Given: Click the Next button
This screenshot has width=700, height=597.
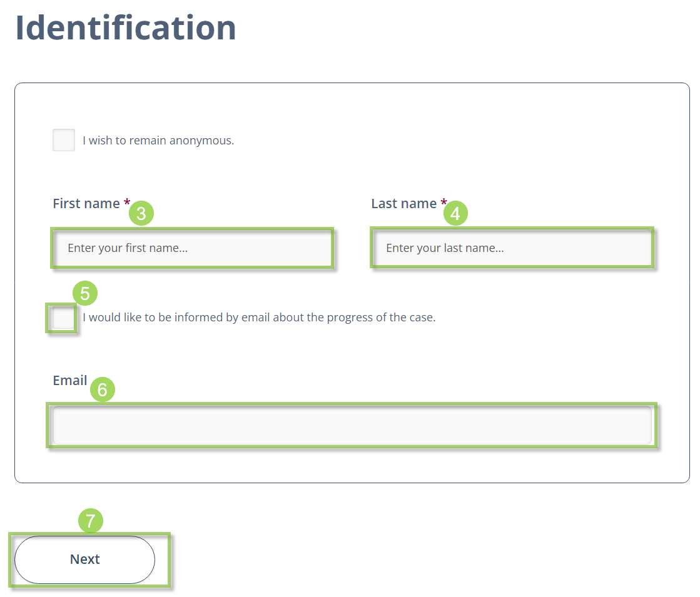Looking at the screenshot, I should (85, 559).
